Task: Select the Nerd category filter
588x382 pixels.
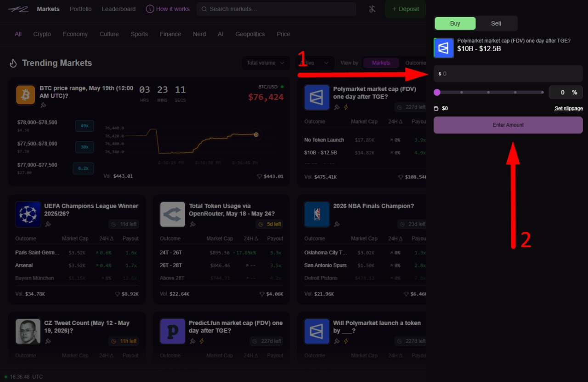Action: click(199, 34)
